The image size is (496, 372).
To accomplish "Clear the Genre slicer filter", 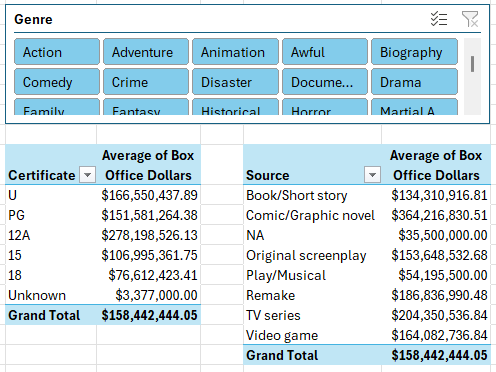I will (470, 19).
